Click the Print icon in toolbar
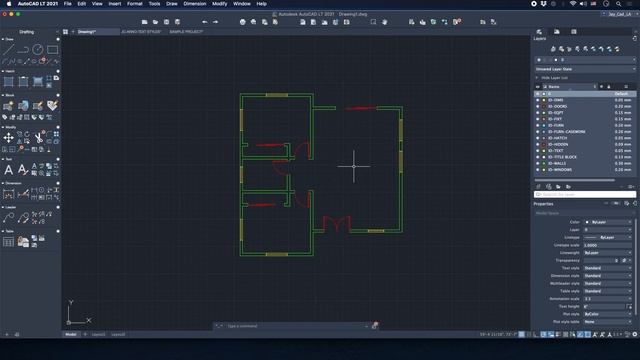This screenshot has height=360, width=640. [242, 22]
